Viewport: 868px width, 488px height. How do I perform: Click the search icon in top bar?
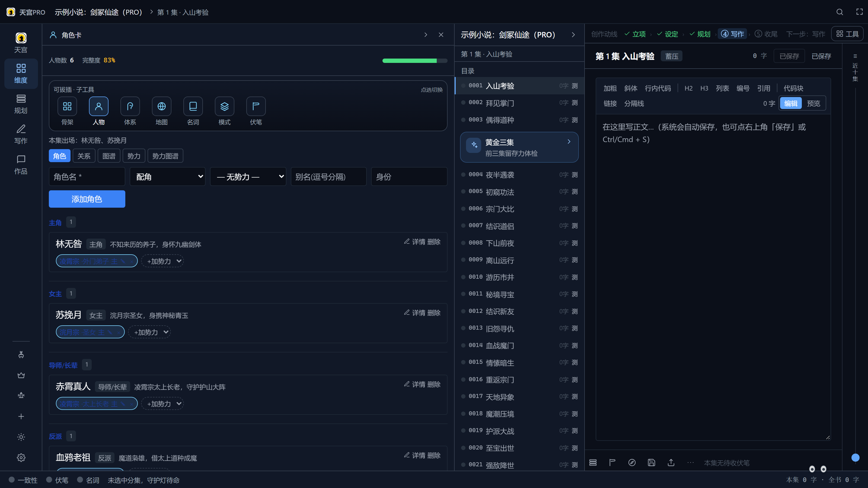pos(840,12)
